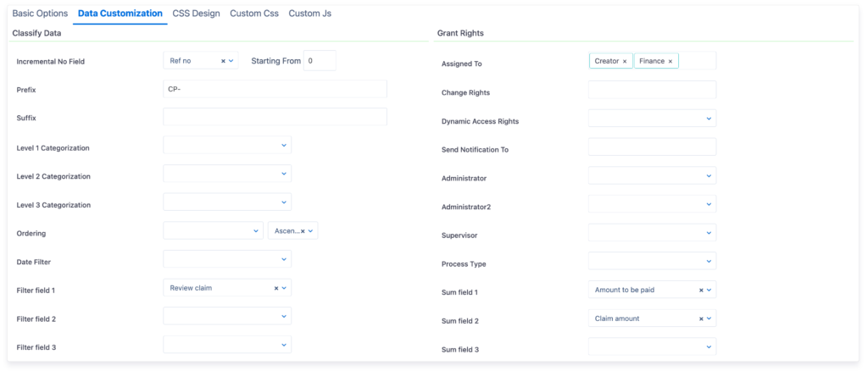
Task: Click the Amount to be paid value
Action: click(625, 289)
